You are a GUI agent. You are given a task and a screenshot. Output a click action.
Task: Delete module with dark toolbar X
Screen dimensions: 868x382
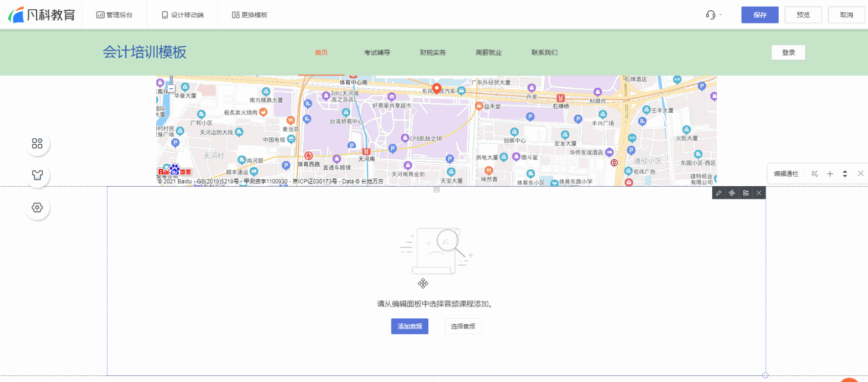[x=759, y=193]
